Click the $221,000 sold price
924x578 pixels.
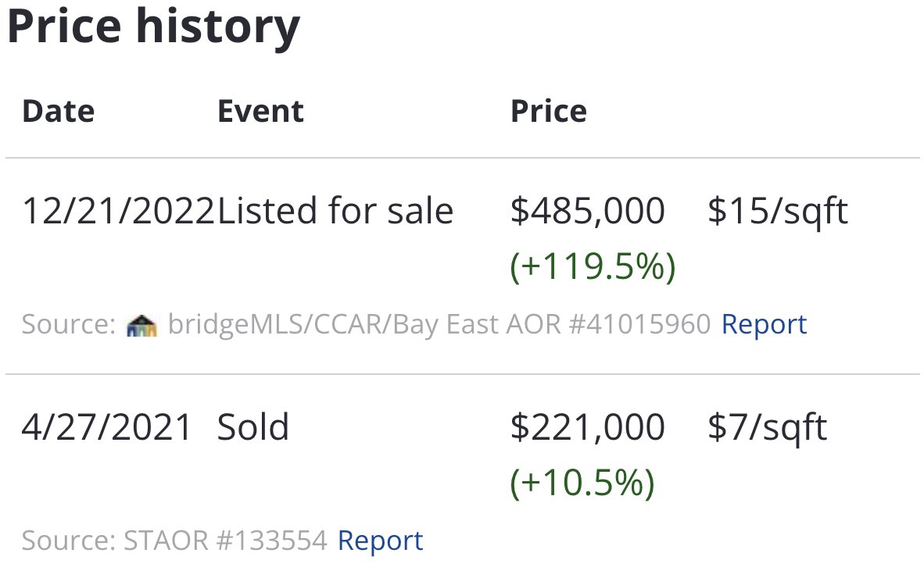[587, 427]
